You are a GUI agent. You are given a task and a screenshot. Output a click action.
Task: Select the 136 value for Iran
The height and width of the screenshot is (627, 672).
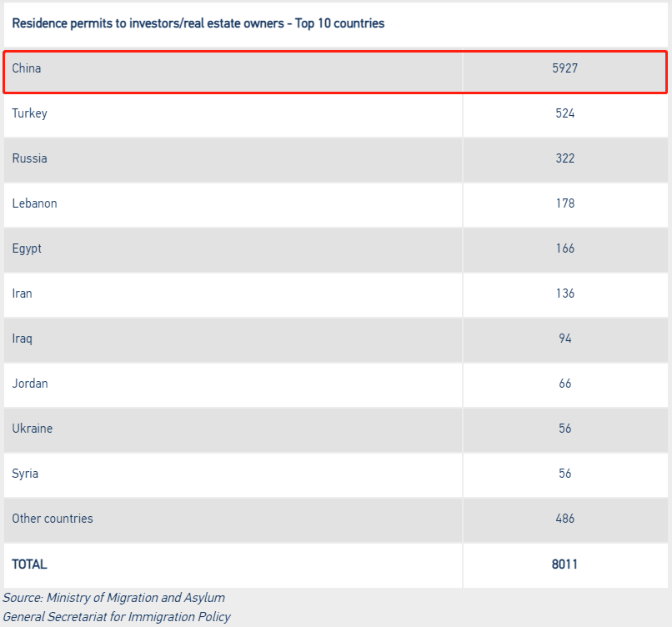coord(564,293)
